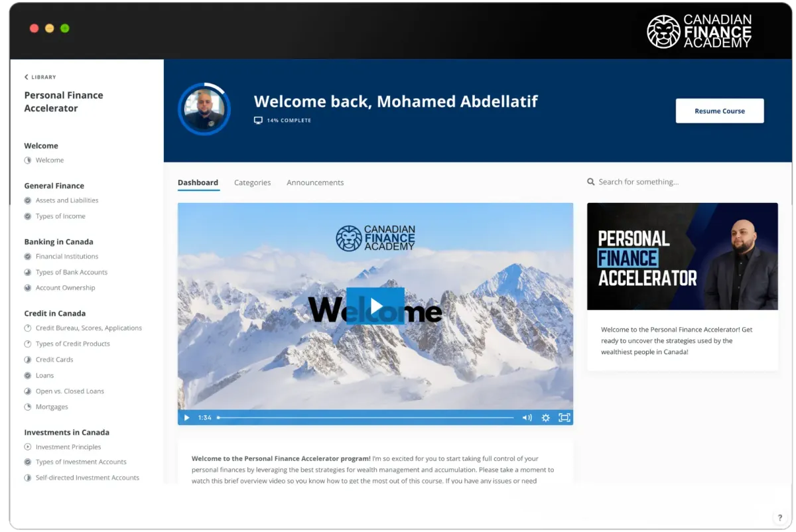This screenshot has height=532, width=796.
Task: Click the status icon beside Types of Bank Accounts
Action: click(x=28, y=273)
